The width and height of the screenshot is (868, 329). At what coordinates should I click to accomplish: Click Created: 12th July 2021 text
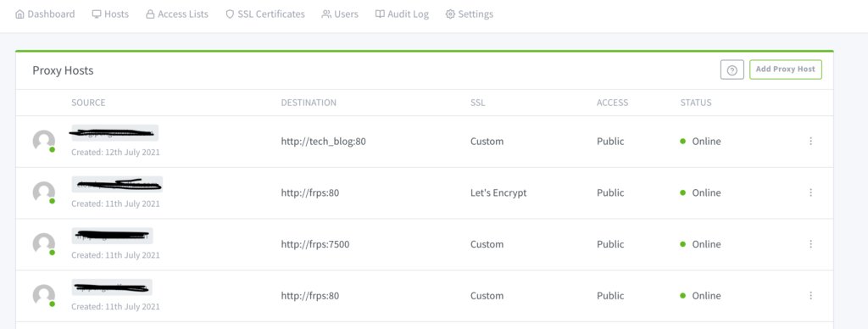click(115, 152)
